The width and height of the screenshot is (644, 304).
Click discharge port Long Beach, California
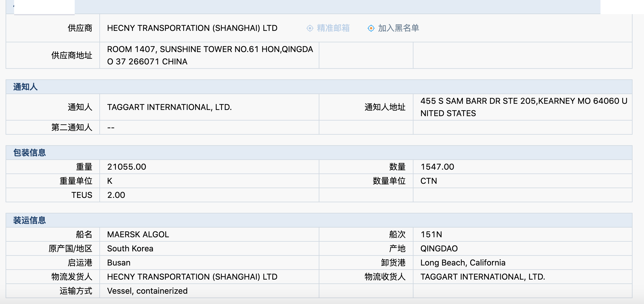tap(463, 263)
